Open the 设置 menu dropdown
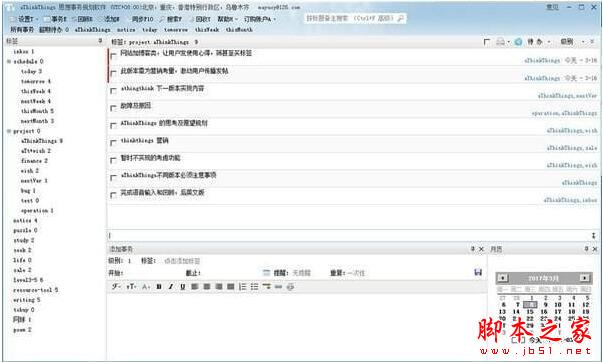The height and width of the screenshot is (362, 603). [27, 19]
